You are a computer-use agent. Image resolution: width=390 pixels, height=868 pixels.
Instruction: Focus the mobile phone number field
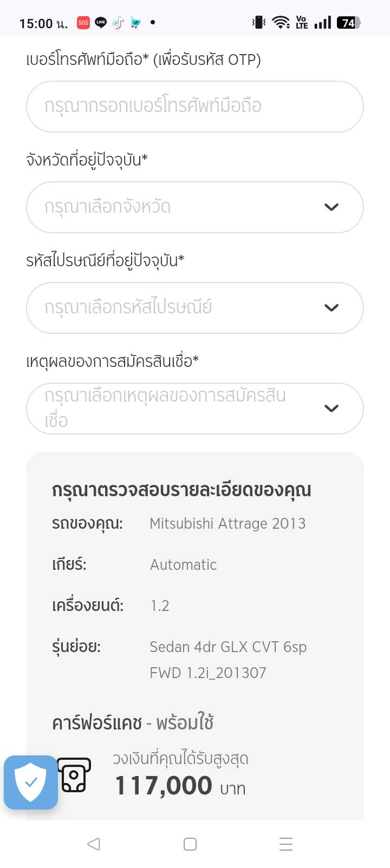pyautogui.click(x=194, y=107)
